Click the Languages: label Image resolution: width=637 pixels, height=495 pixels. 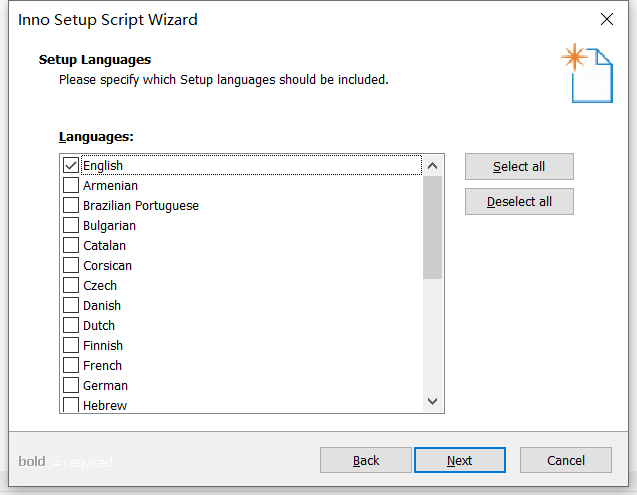(96, 137)
